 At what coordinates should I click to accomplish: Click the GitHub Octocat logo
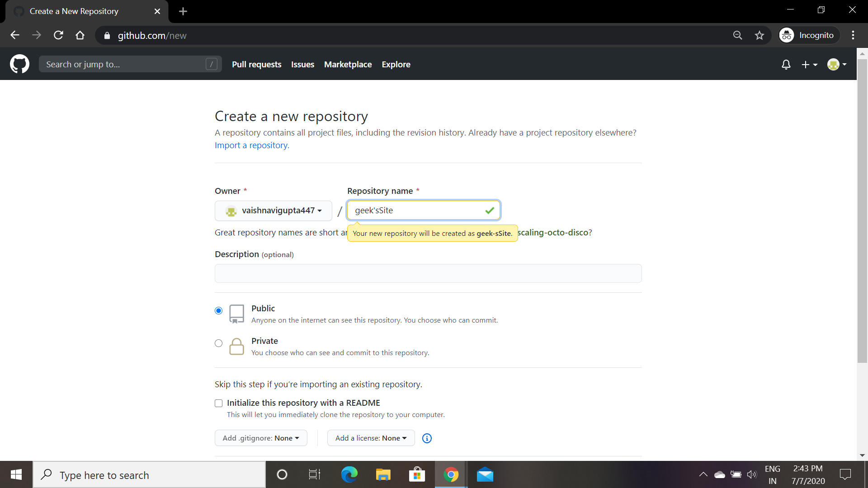tap(19, 64)
